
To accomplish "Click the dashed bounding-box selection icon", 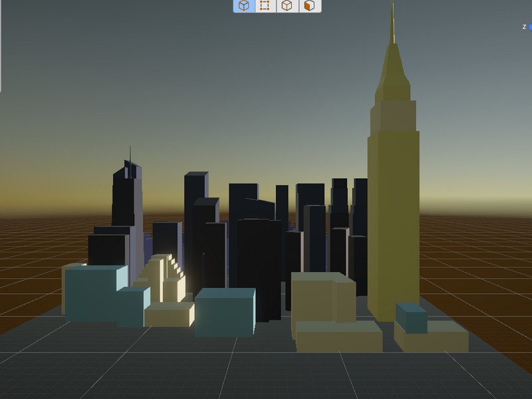I will click(265, 5).
